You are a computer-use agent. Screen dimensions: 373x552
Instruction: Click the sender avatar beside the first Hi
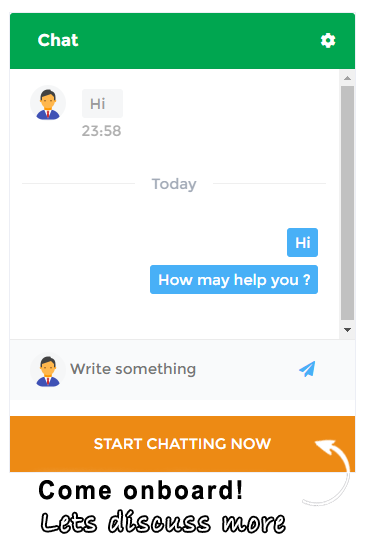[x=48, y=103]
